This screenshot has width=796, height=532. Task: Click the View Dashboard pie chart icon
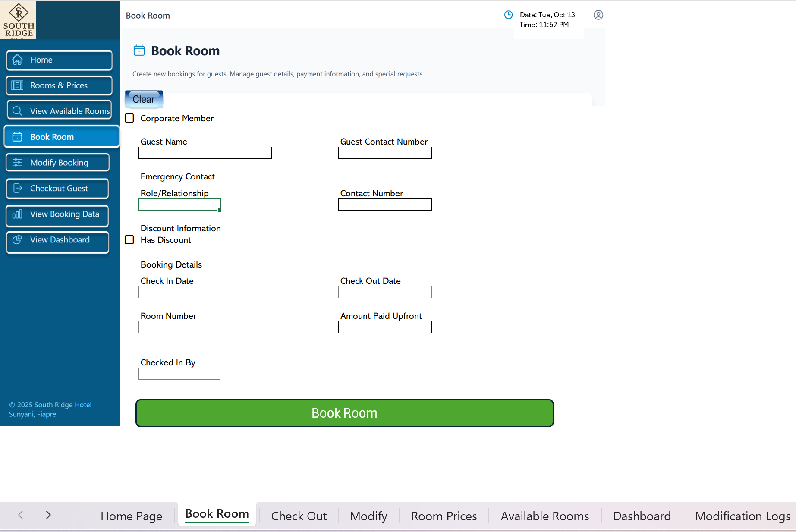(x=17, y=240)
